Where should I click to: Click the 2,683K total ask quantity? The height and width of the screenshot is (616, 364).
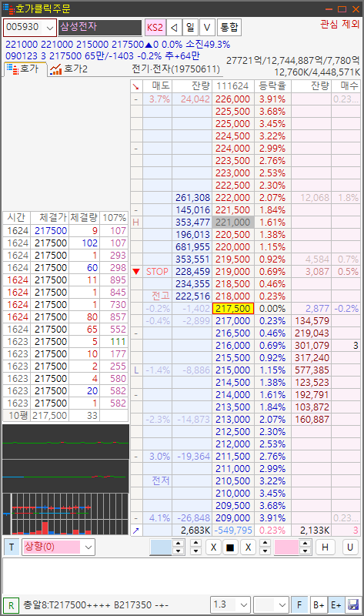tap(192, 531)
